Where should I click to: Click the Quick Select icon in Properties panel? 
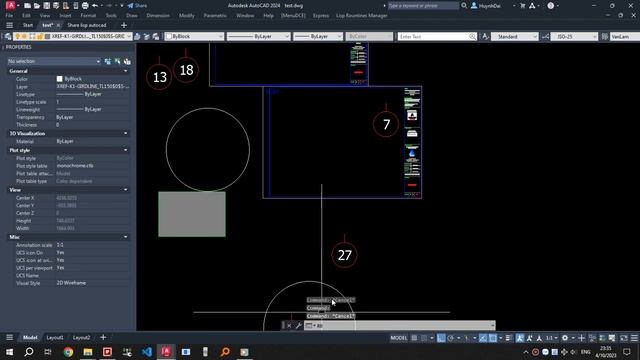[x=127, y=61]
